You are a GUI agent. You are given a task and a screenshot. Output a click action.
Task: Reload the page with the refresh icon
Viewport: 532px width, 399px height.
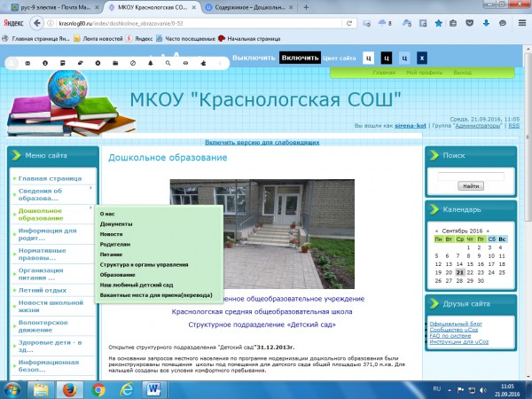(x=348, y=23)
